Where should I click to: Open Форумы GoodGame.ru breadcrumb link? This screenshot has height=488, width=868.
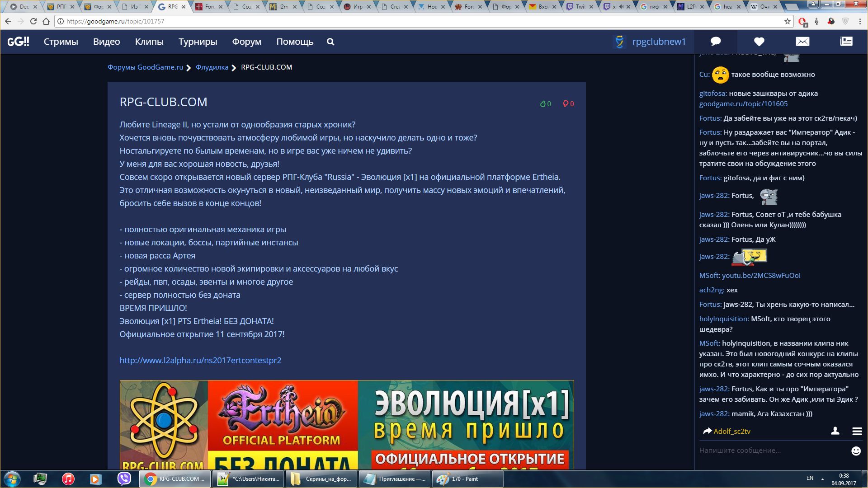(x=145, y=67)
